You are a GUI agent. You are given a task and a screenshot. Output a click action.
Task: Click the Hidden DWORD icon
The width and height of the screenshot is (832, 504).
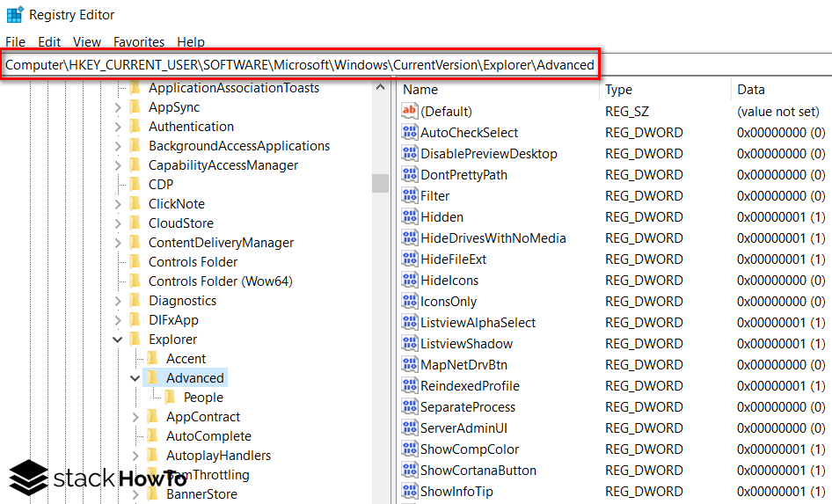409,216
